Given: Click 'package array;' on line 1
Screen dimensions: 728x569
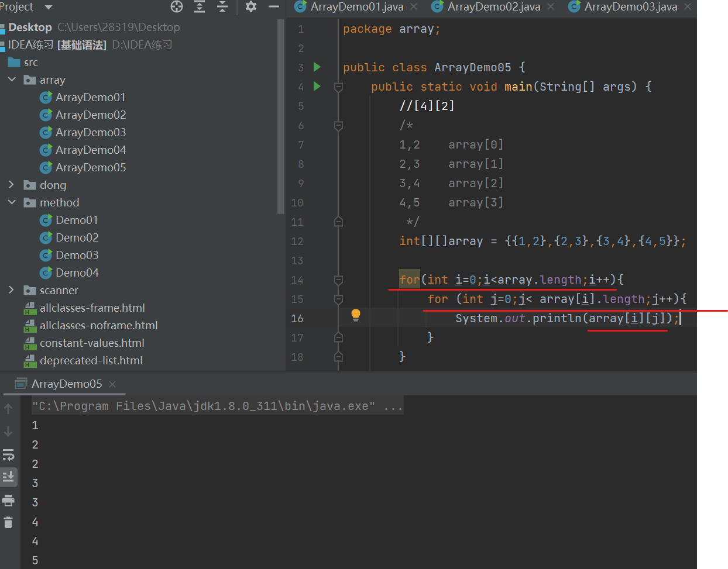Looking at the screenshot, I should pos(392,29).
